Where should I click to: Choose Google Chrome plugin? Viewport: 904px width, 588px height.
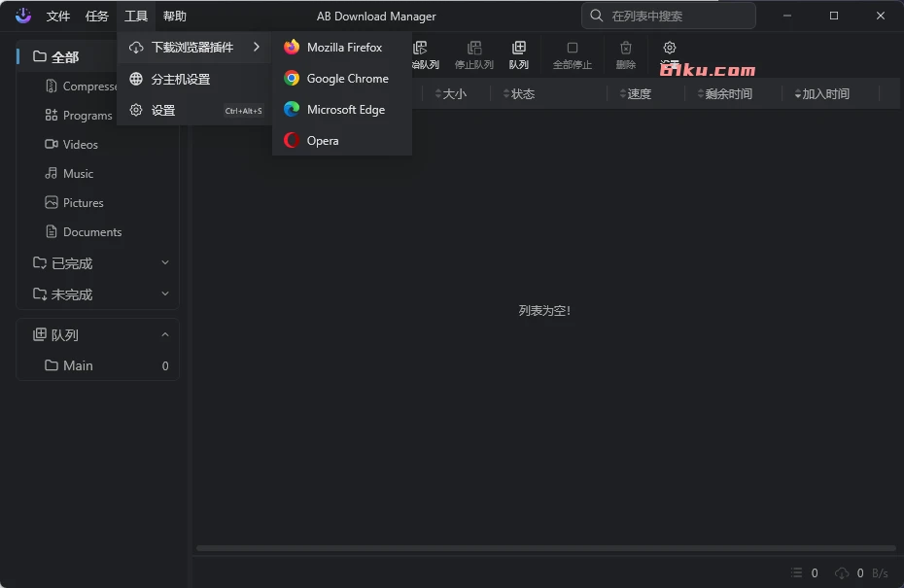pos(342,79)
